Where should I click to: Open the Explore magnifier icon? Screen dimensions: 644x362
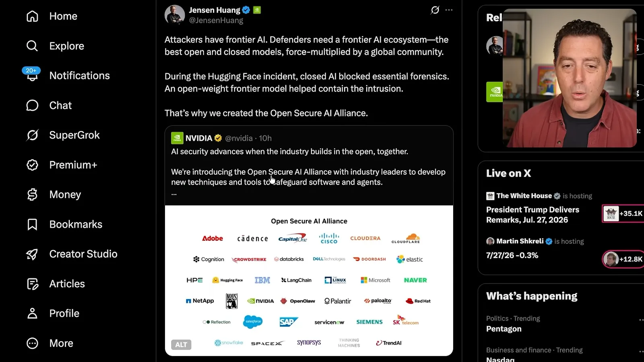pyautogui.click(x=32, y=46)
